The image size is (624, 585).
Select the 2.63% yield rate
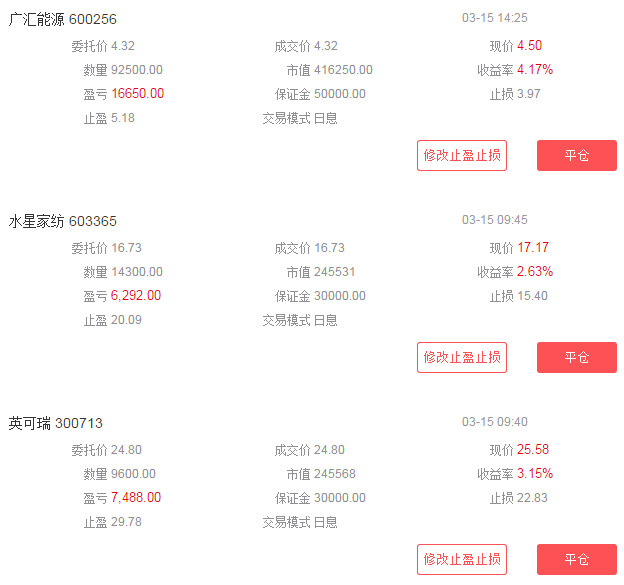click(535, 272)
